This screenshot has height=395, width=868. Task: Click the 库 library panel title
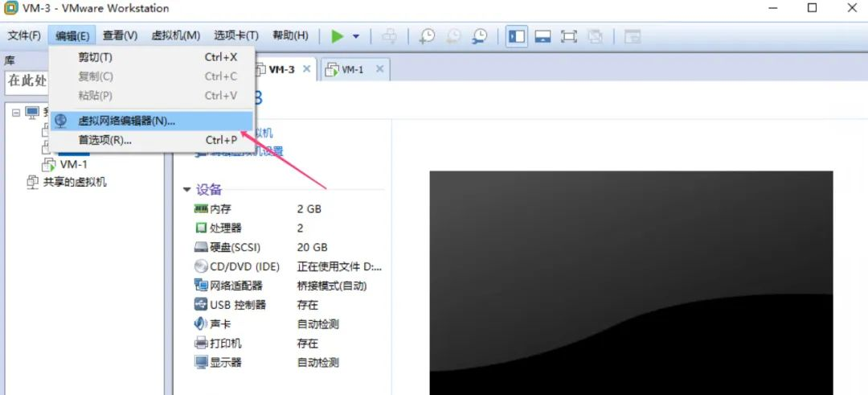10,61
